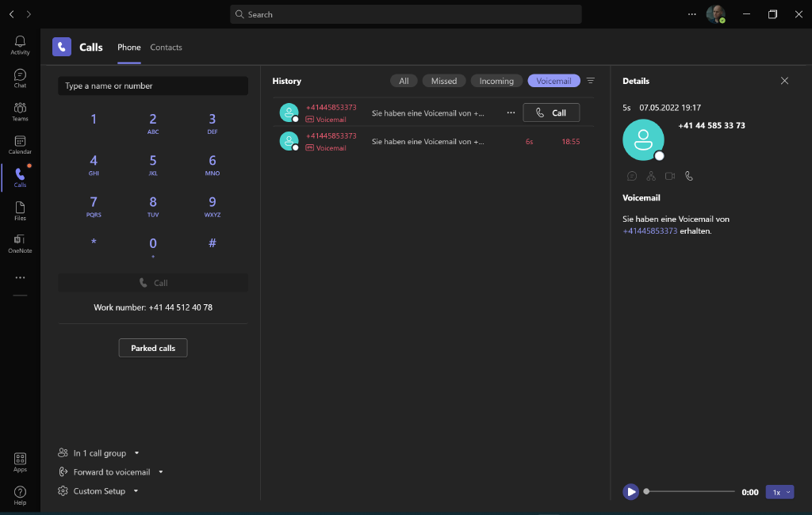Start a chat from the Details panel
812x515 pixels.
[x=631, y=176]
